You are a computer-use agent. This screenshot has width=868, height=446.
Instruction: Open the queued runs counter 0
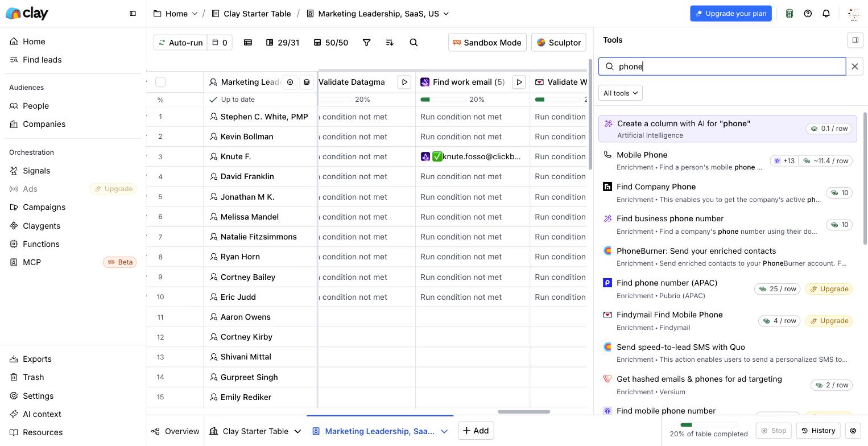tap(220, 42)
